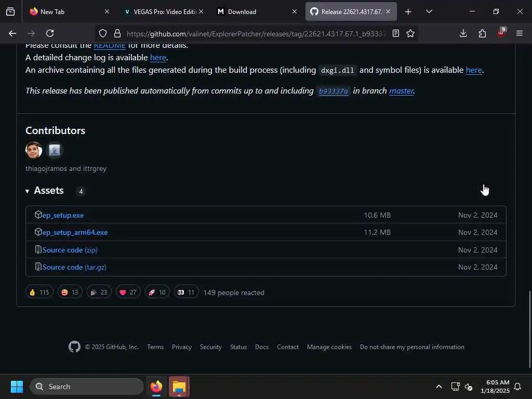Open Firefox downloads panel

tap(463, 33)
